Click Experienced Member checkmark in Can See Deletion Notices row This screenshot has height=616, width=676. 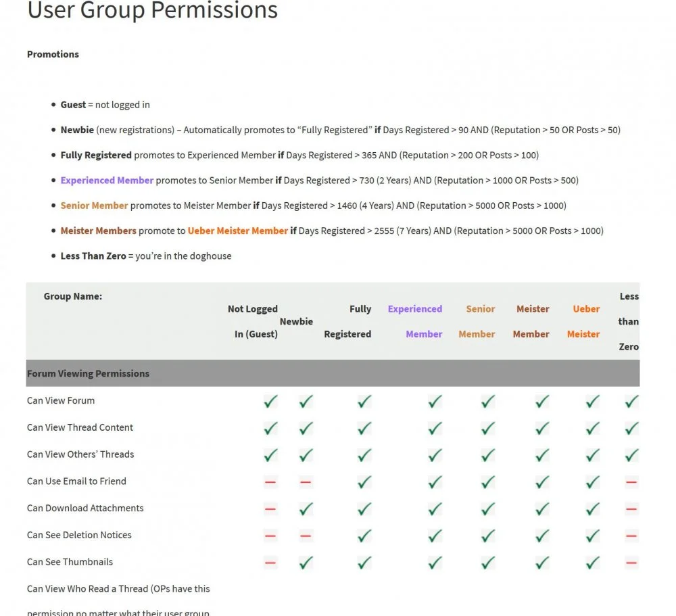435,536
